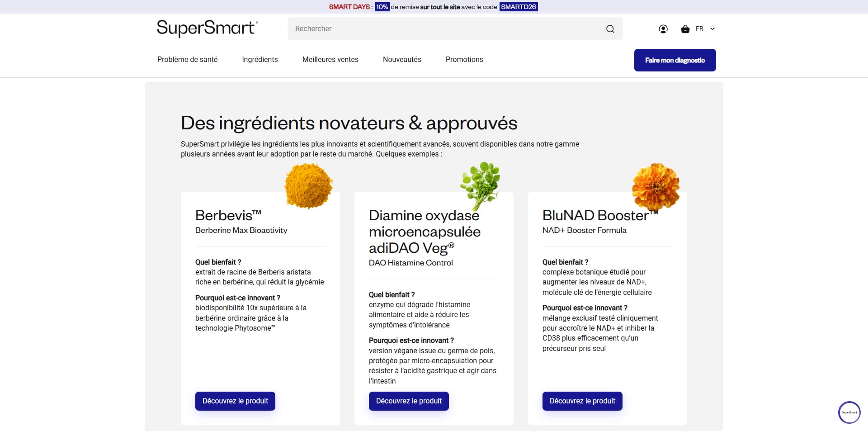
Task: Discover the Berbevis product
Action: point(235,401)
